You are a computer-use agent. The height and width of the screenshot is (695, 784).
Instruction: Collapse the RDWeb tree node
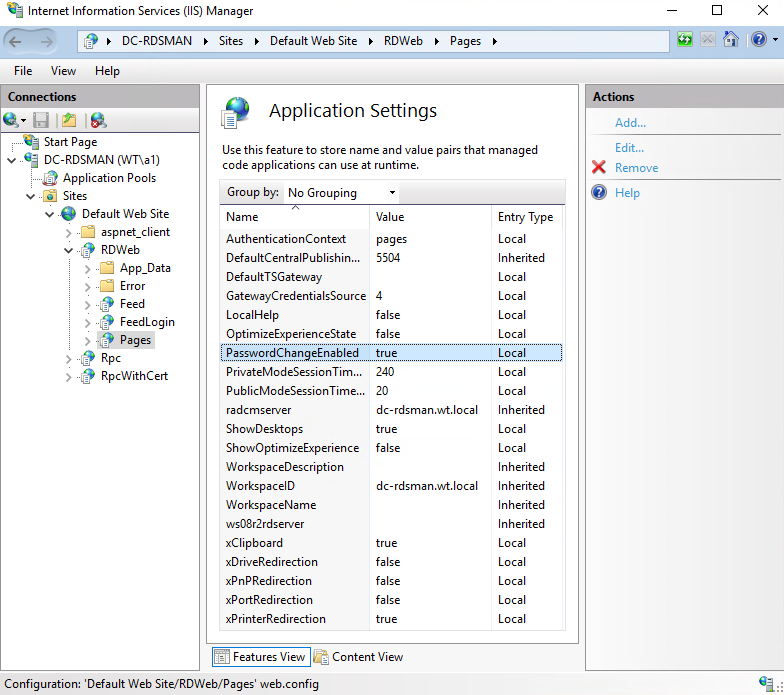click(x=67, y=250)
